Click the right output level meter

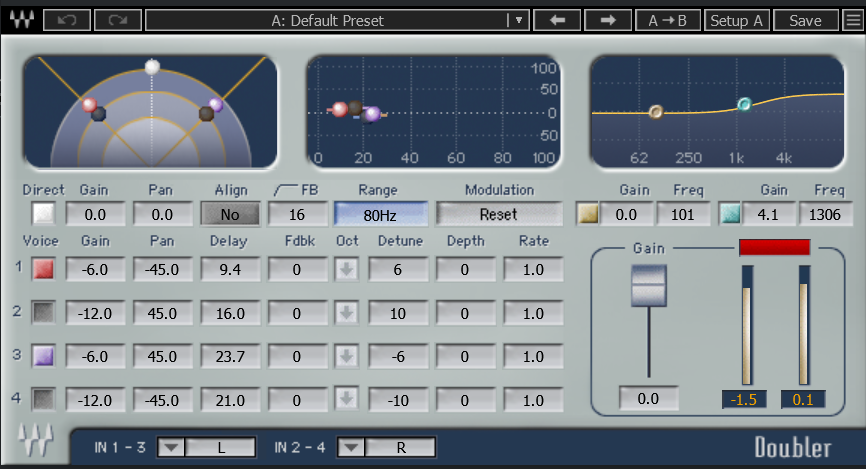[x=804, y=325]
